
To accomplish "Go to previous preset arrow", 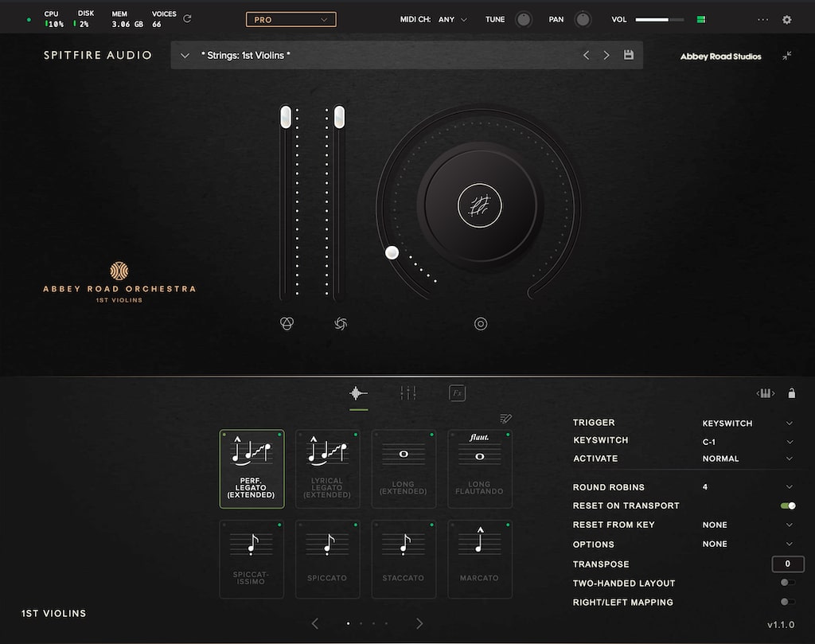I will click(587, 55).
